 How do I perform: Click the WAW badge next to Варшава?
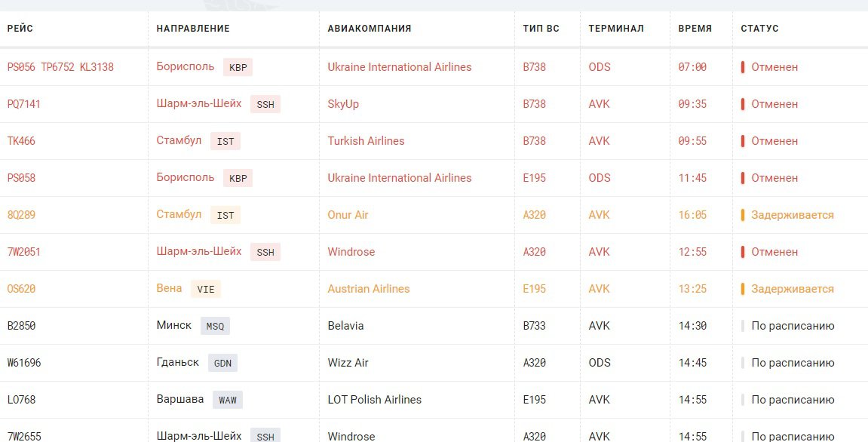(x=228, y=400)
